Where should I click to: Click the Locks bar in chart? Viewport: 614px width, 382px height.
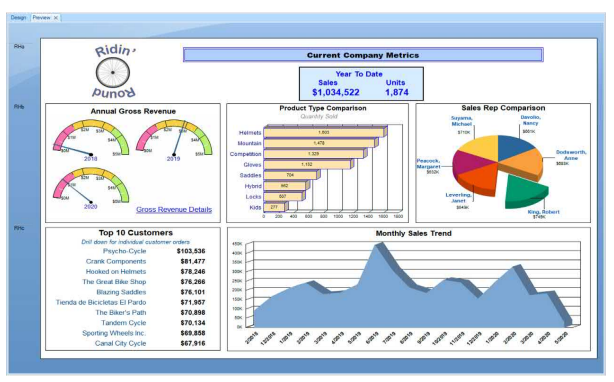[283, 196]
